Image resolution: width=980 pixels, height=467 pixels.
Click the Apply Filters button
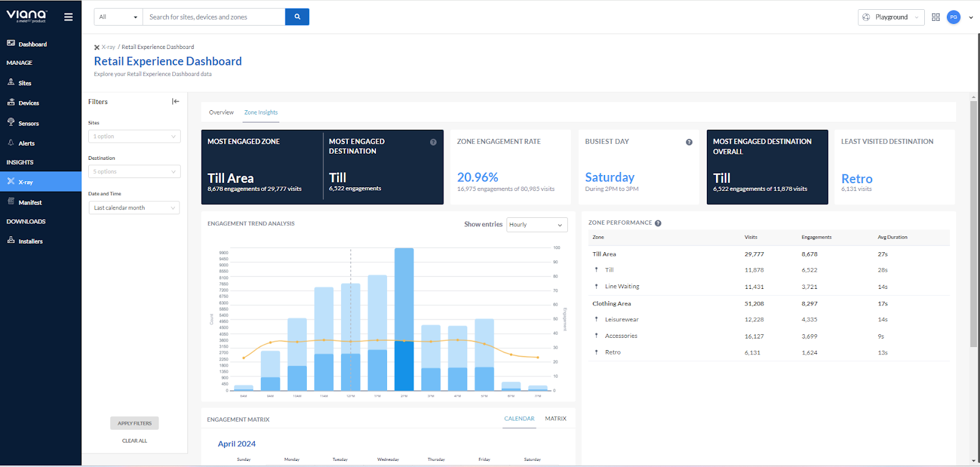pos(134,423)
